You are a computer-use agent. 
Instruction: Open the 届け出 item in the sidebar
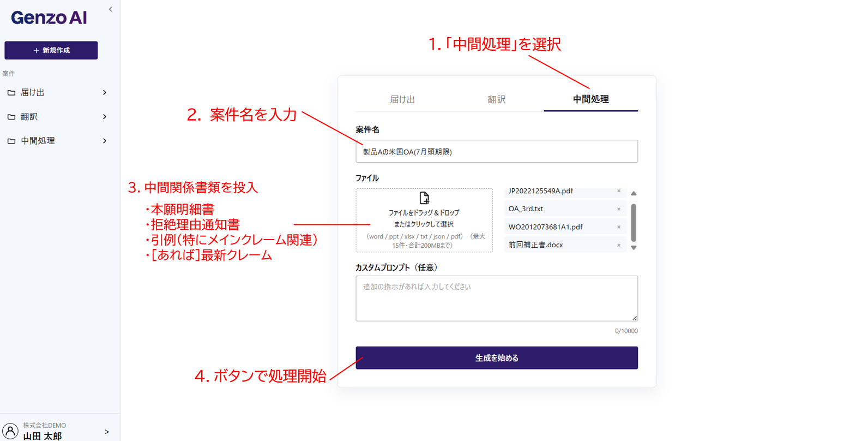pyautogui.click(x=57, y=93)
